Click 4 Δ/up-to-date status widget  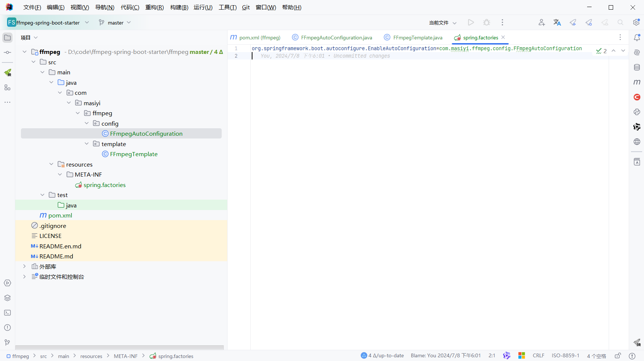[382, 356]
